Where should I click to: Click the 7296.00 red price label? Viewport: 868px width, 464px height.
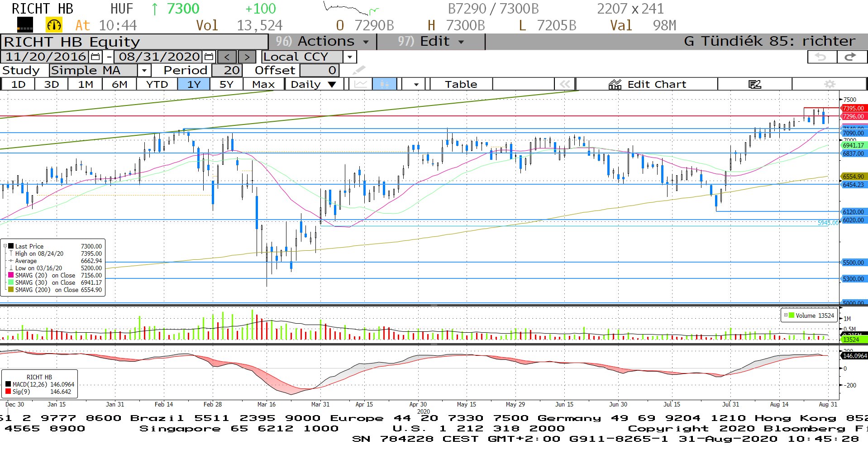click(x=854, y=116)
